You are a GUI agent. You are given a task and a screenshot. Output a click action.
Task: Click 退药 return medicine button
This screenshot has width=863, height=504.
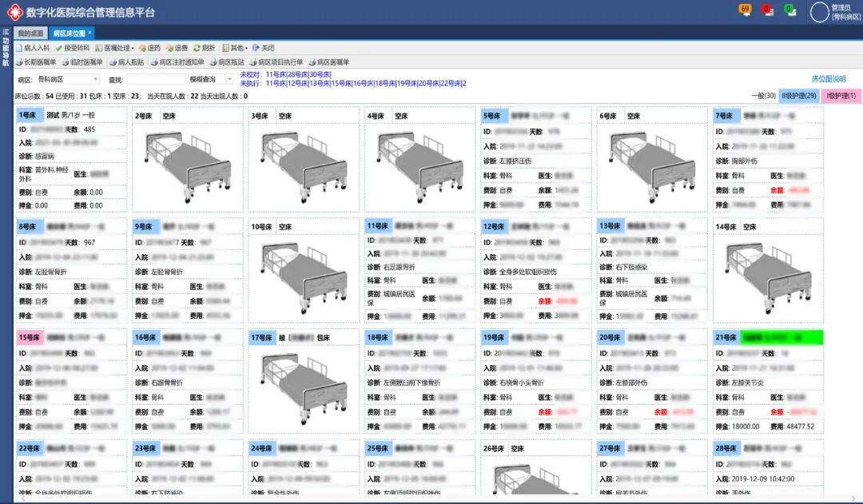click(x=149, y=48)
